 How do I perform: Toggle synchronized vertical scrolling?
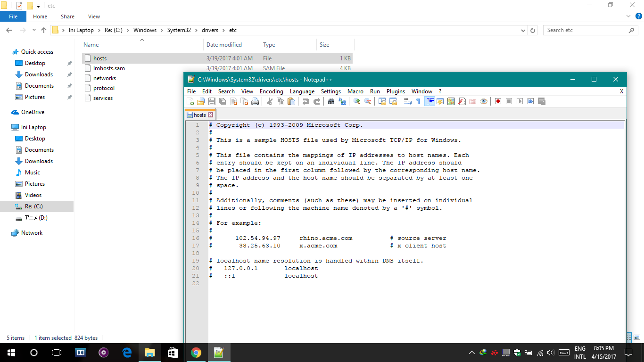(x=382, y=101)
